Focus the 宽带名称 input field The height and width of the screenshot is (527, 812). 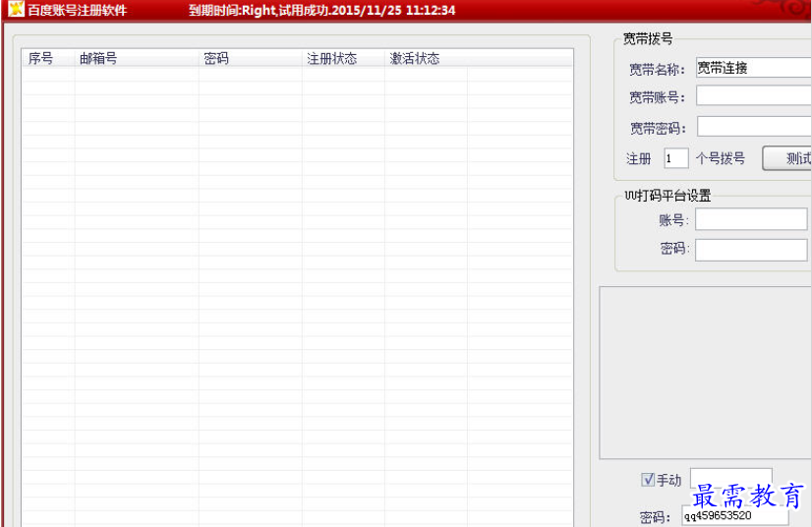(x=754, y=68)
